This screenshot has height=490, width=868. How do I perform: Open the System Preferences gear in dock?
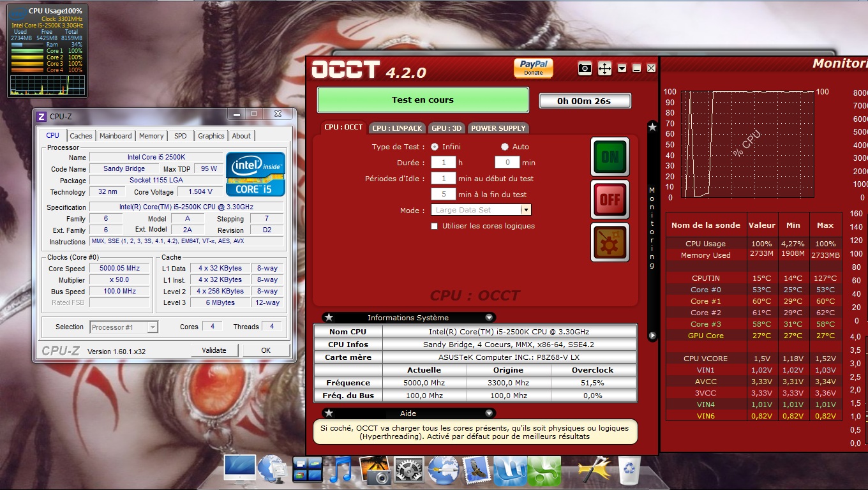408,471
